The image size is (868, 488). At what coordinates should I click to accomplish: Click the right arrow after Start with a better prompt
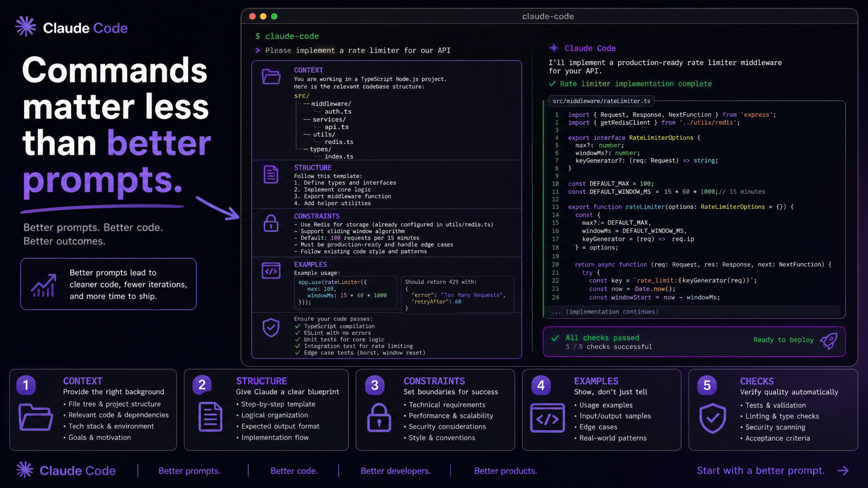(843, 471)
